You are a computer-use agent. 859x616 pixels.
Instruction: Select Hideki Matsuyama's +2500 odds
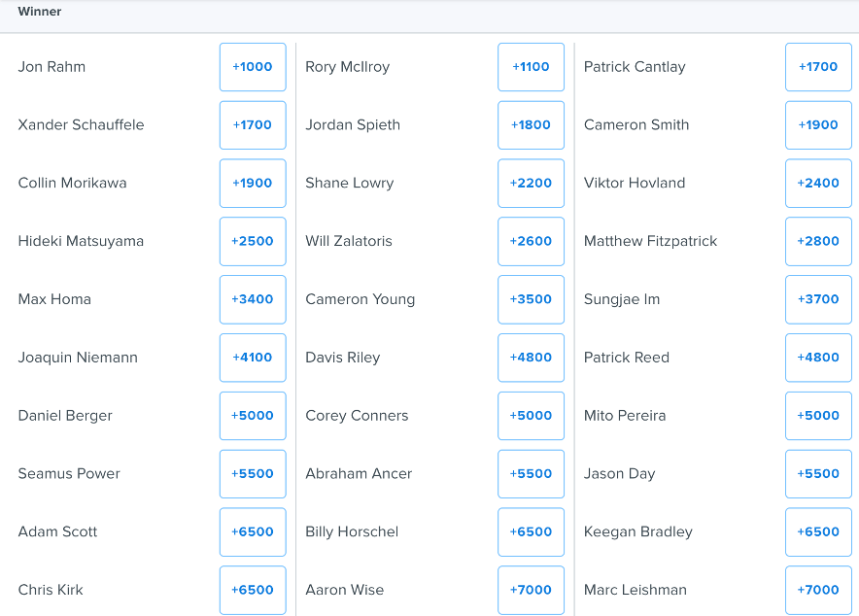click(253, 242)
